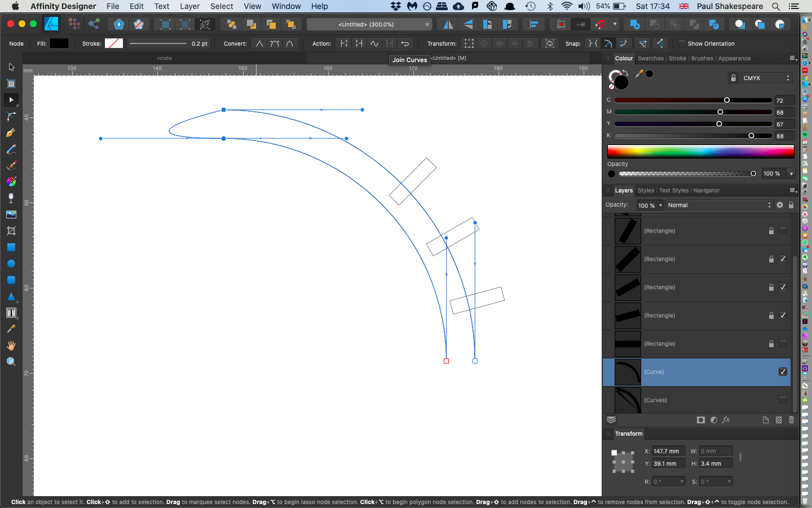Switch to the Text Styles tab
The width and height of the screenshot is (812, 508).
[674, 190]
